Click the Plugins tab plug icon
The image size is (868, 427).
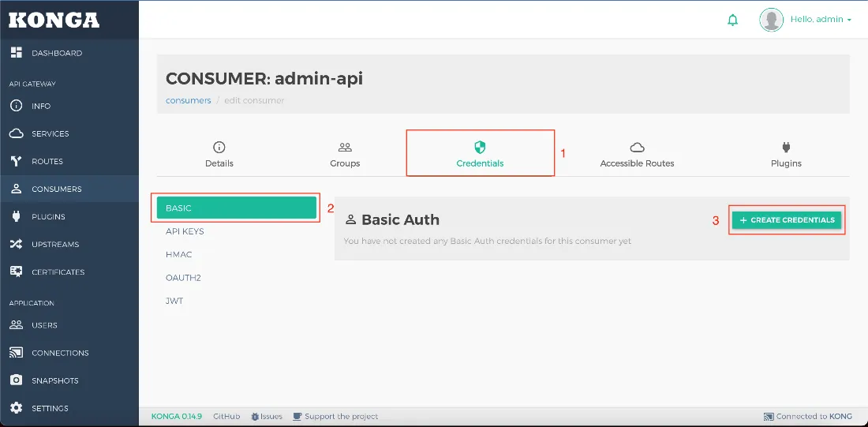786,147
